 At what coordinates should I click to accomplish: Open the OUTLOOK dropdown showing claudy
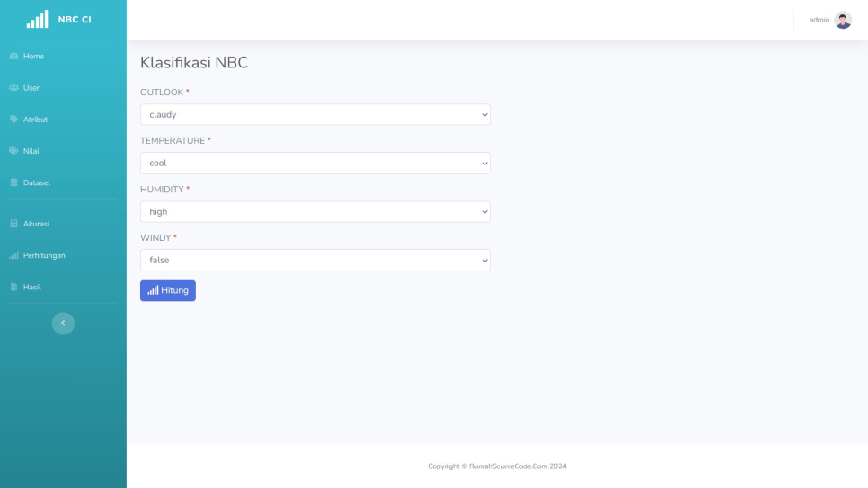(315, 115)
